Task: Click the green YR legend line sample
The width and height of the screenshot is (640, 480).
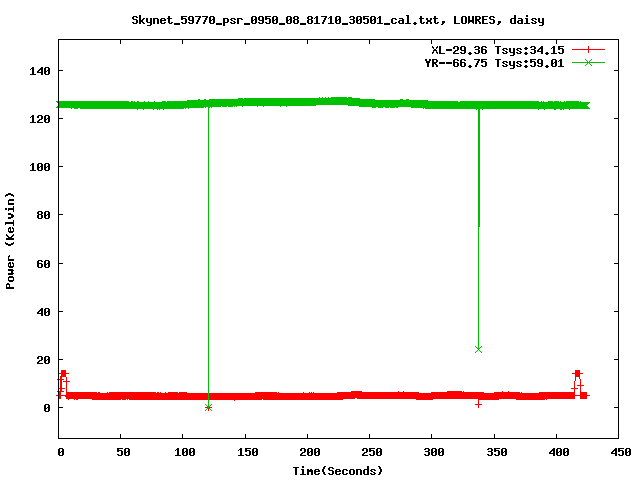Action: [x=588, y=62]
